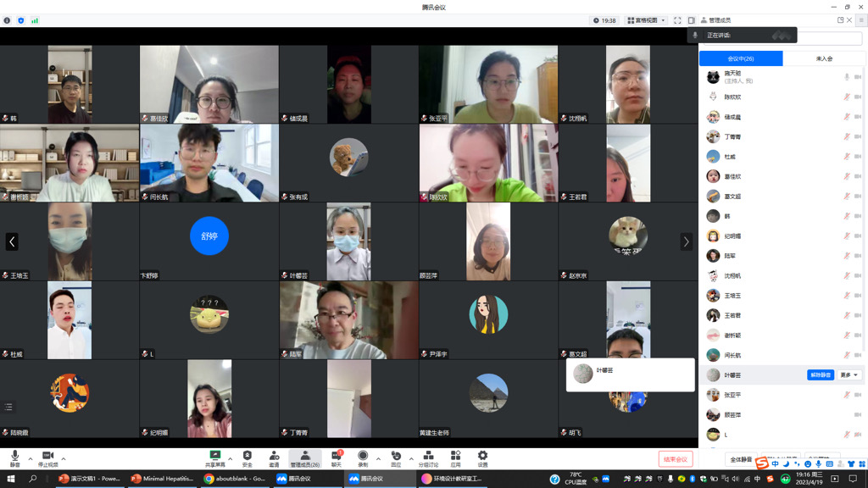
Task: Select 陆军's video tile
Action: point(348,319)
